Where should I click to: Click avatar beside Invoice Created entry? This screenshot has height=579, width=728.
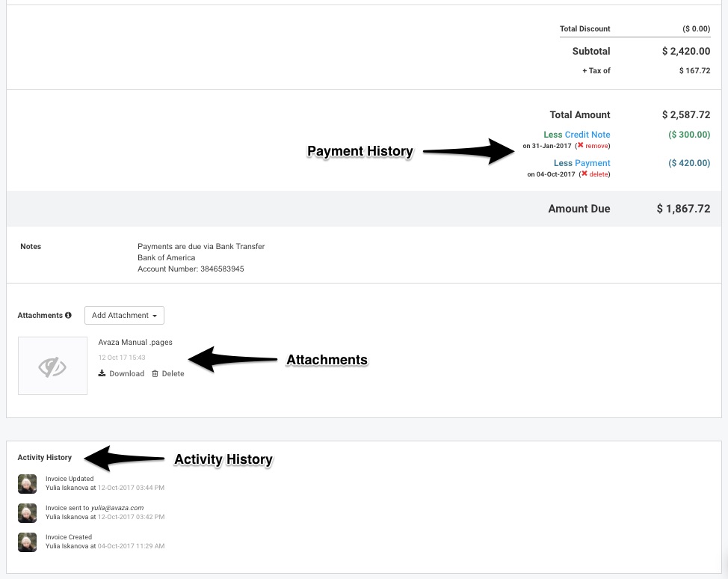pos(28,542)
